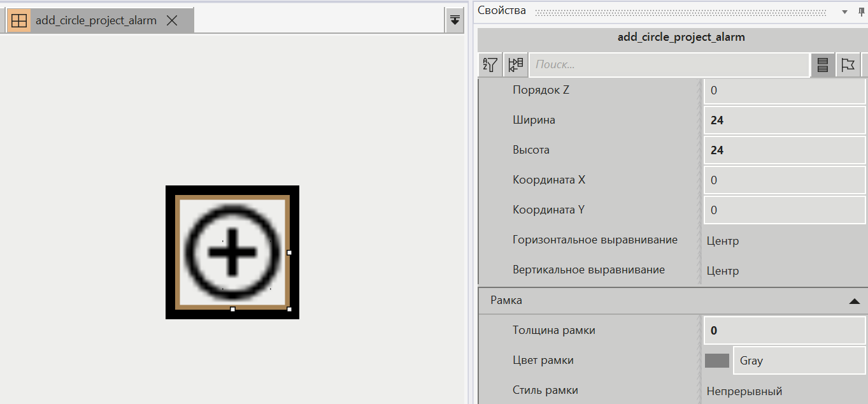Open the tab overflow arrow button

coord(453,20)
